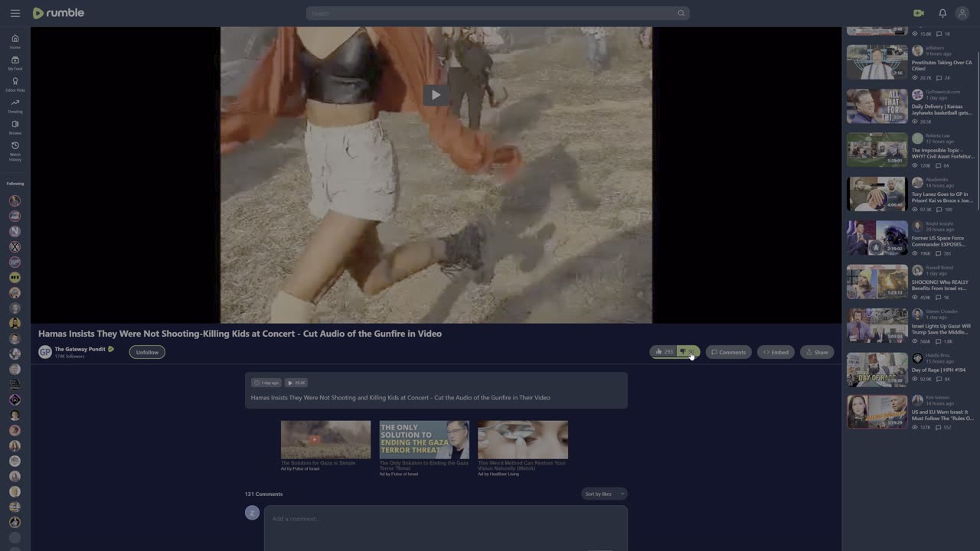This screenshot has height=551, width=980.
Task: Open the hamburger menu icon
Action: click(15, 13)
